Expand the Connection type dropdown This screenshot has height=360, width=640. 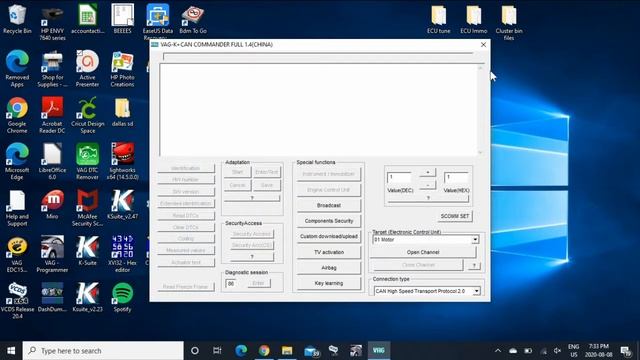[x=476, y=291]
